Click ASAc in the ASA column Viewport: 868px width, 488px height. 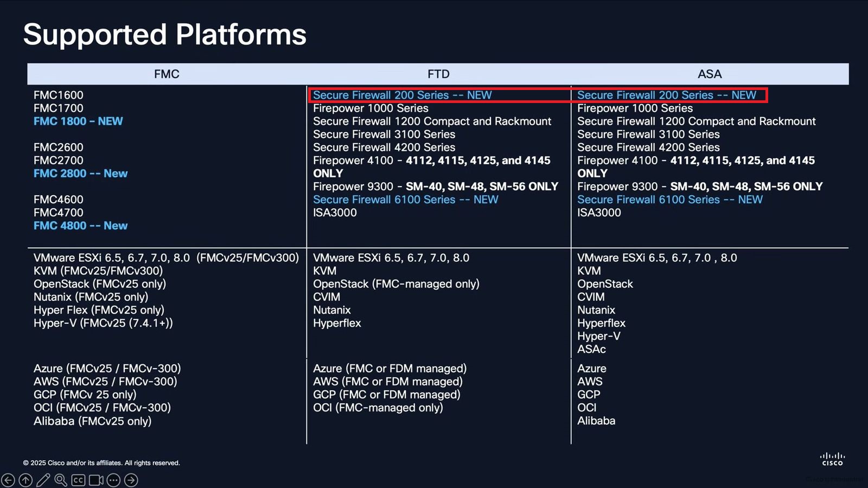click(591, 349)
